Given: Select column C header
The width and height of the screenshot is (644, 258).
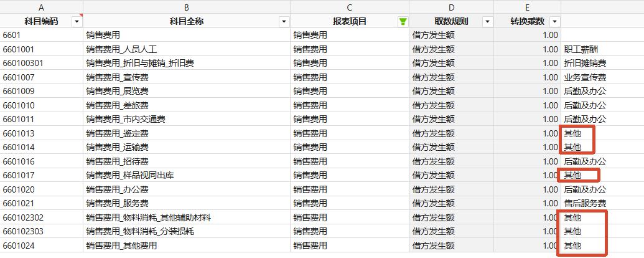Looking at the screenshot, I should [350, 7].
